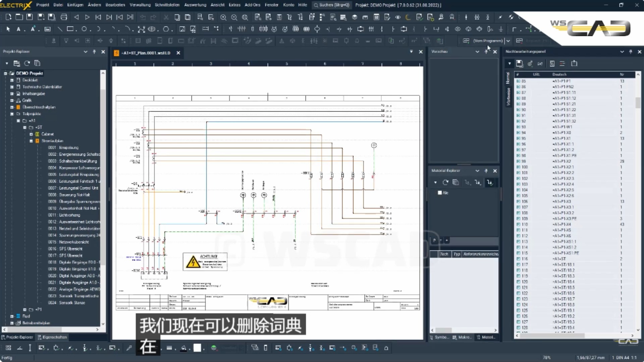The image size is (644, 362).
Task: Click the Layers stack toolbar icon
Action: pos(355,17)
